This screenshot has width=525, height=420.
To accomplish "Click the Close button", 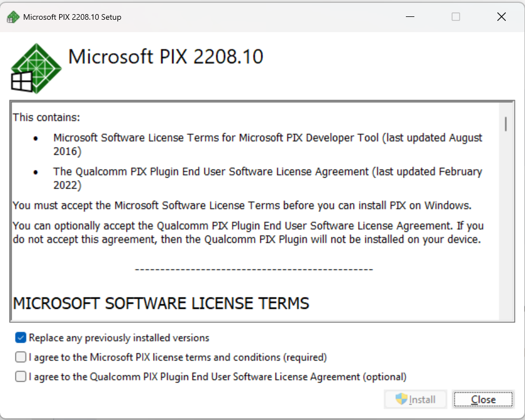I will click(x=483, y=399).
